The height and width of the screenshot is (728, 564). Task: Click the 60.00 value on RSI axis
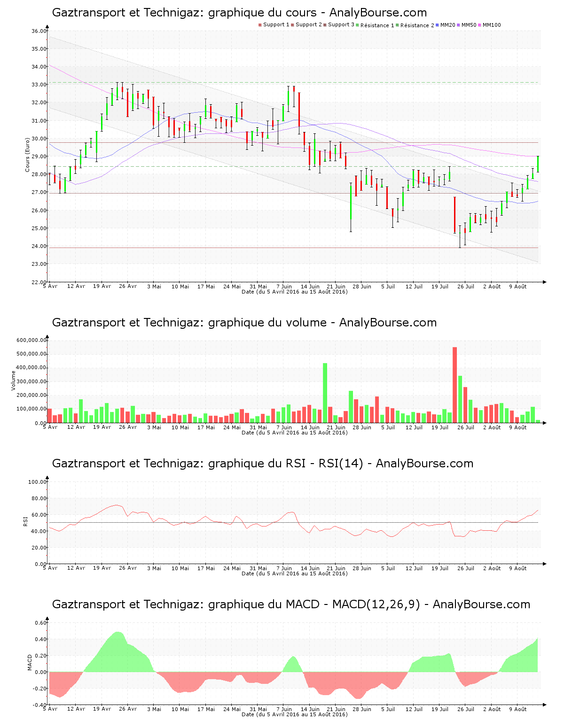(x=39, y=515)
